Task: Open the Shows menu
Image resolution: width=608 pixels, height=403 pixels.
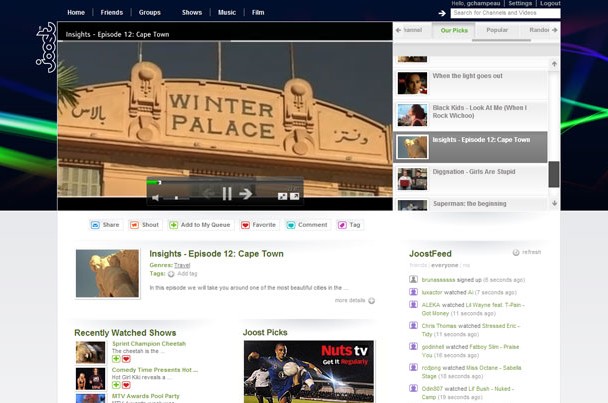Action: tap(192, 12)
